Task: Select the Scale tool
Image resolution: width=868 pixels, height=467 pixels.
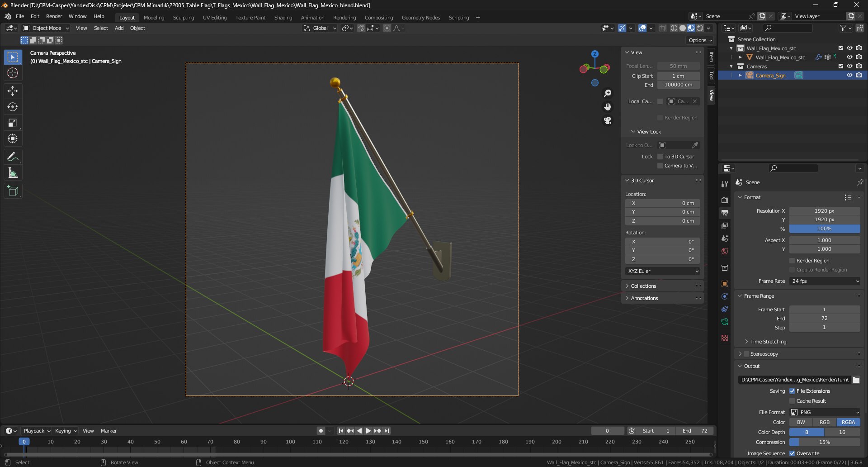Action: [13, 123]
